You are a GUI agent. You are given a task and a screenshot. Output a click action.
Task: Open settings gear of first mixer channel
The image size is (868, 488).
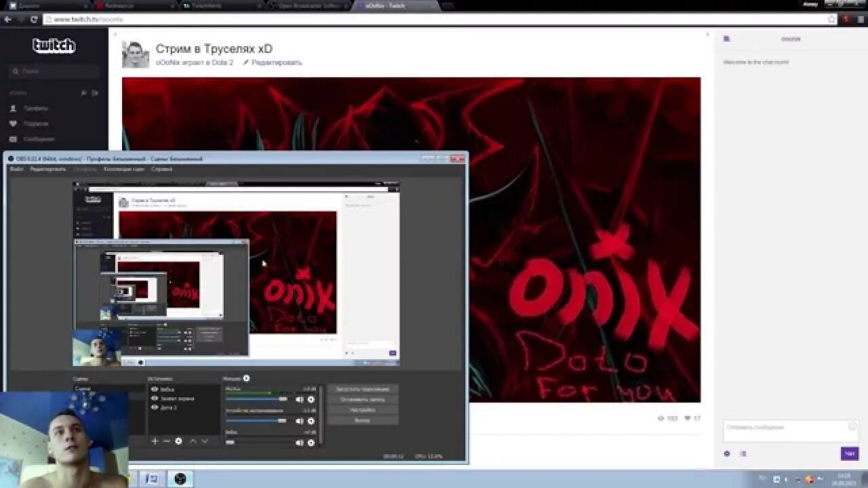(311, 399)
